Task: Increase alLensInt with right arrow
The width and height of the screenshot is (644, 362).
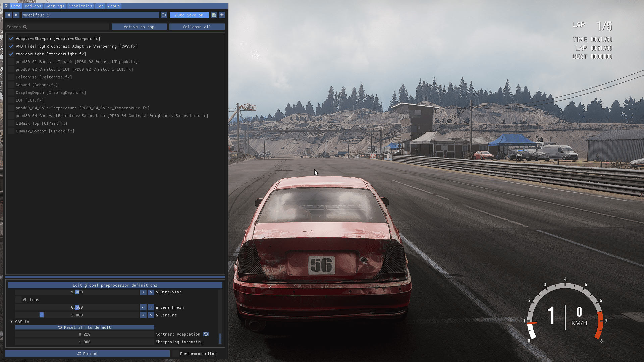Action: coord(151,315)
